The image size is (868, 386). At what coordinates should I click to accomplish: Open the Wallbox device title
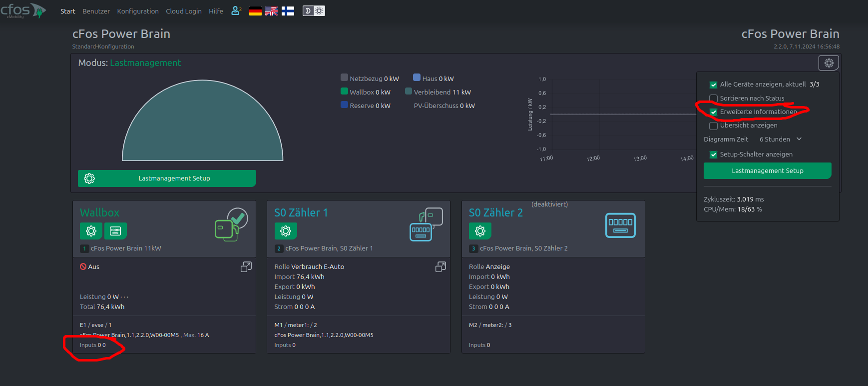click(x=100, y=212)
